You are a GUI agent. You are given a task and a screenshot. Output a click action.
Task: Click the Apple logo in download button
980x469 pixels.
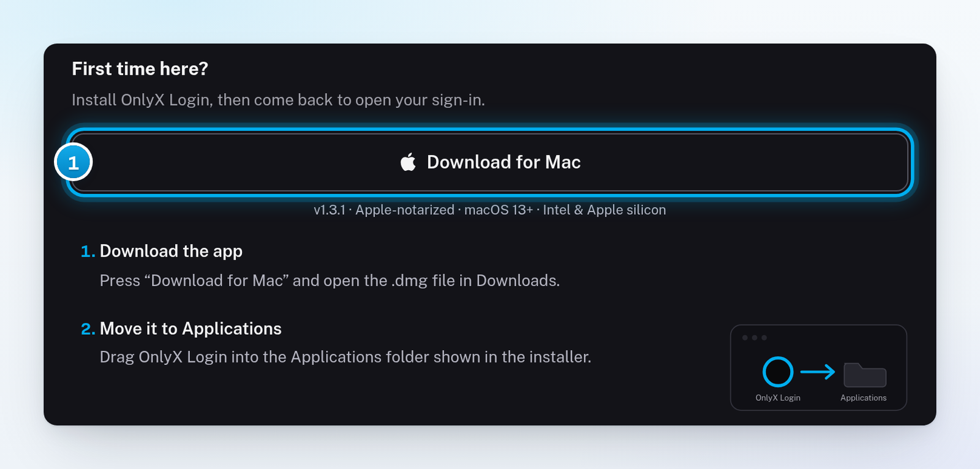(408, 162)
